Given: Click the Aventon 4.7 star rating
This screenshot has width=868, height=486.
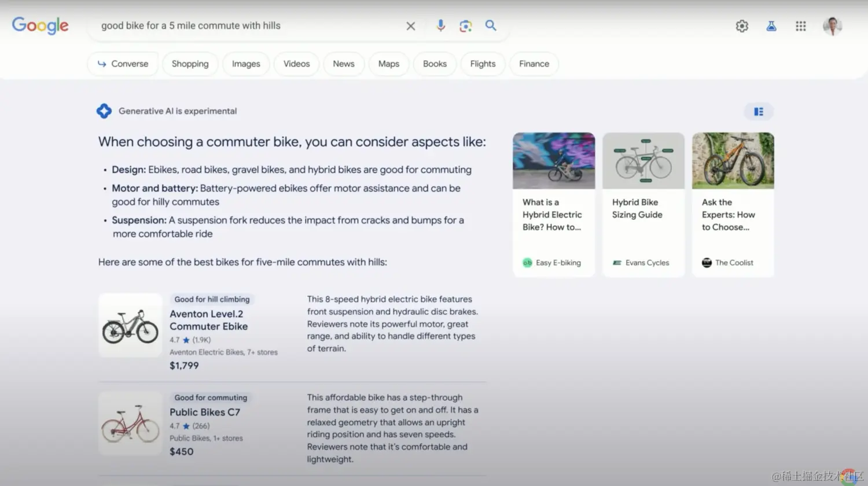Looking at the screenshot, I should click(x=190, y=340).
